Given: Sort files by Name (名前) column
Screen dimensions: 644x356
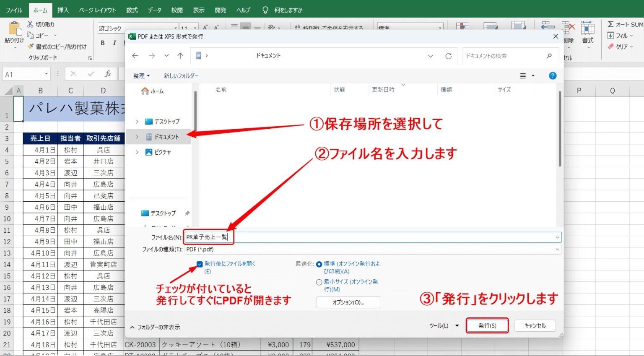Looking at the screenshot, I should pos(221,90).
